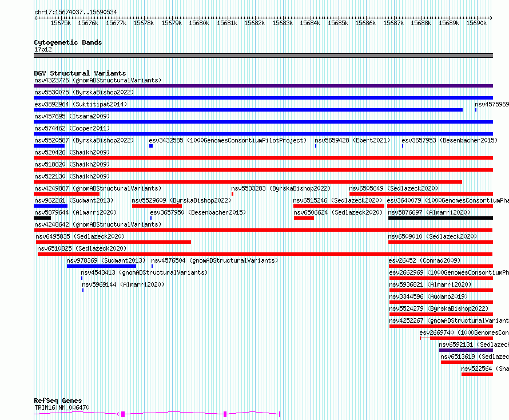Click nsv4543413 gnomADStructuralVariants label
Viewport: 509px width, 420px height.
coord(144,272)
